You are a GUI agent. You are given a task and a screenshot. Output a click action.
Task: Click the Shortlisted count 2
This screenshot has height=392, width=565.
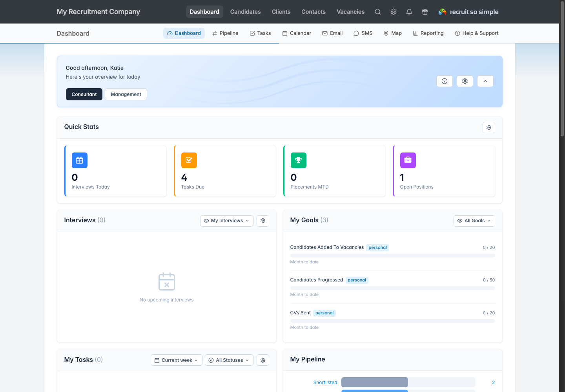(493, 383)
